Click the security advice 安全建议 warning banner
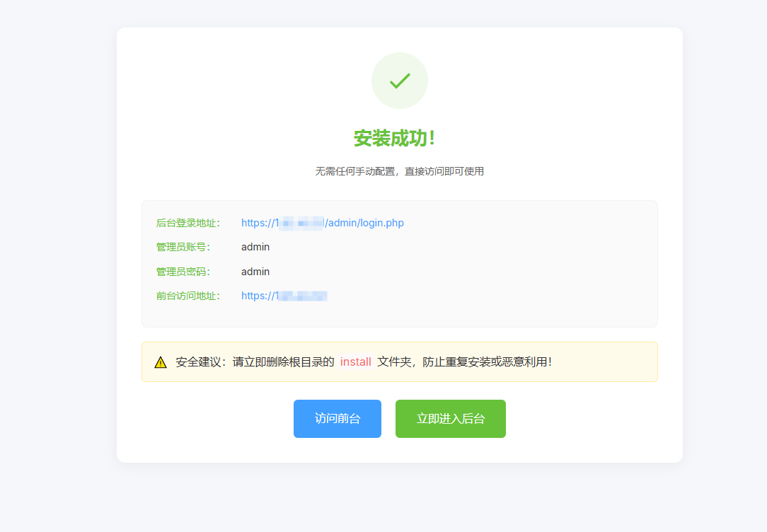This screenshot has width=767, height=532. click(x=400, y=362)
